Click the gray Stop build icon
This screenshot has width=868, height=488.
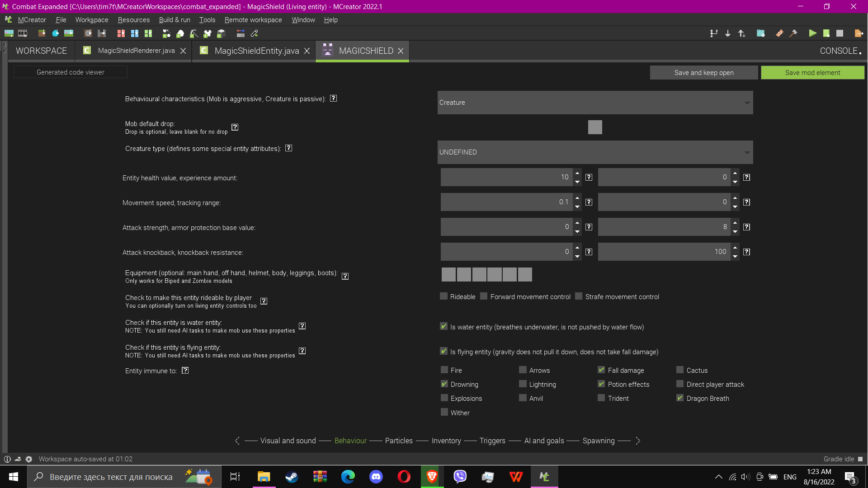(841, 33)
